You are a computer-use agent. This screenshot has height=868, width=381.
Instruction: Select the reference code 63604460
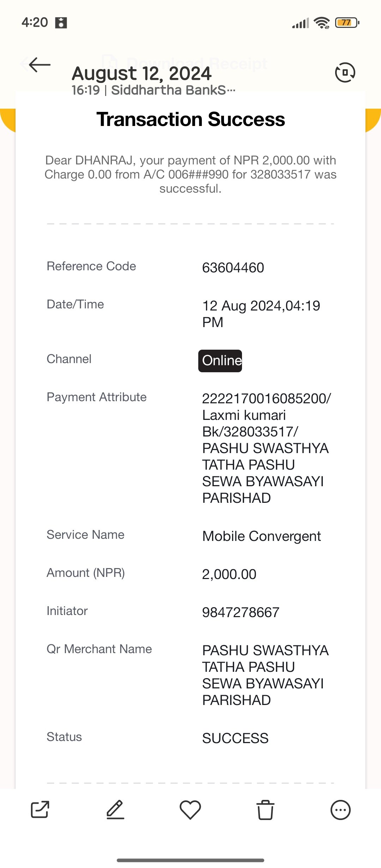pos(233,267)
